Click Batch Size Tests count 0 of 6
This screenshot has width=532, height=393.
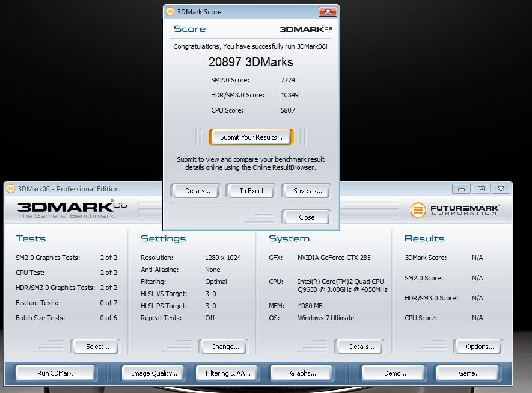tap(108, 318)
